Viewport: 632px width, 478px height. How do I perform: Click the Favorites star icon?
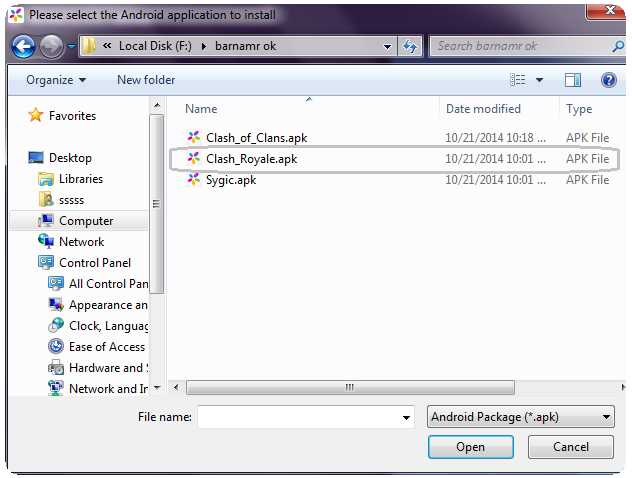[35, 115]
